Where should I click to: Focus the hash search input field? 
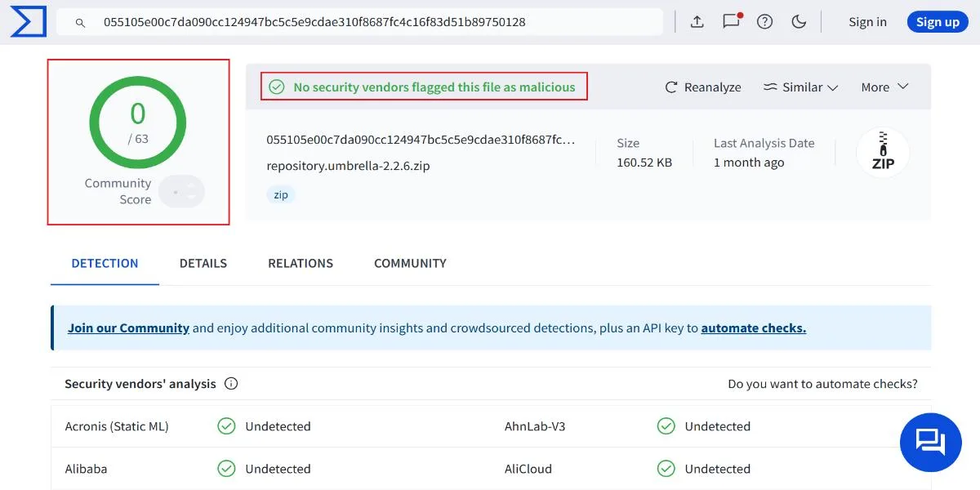coord(359,22)
